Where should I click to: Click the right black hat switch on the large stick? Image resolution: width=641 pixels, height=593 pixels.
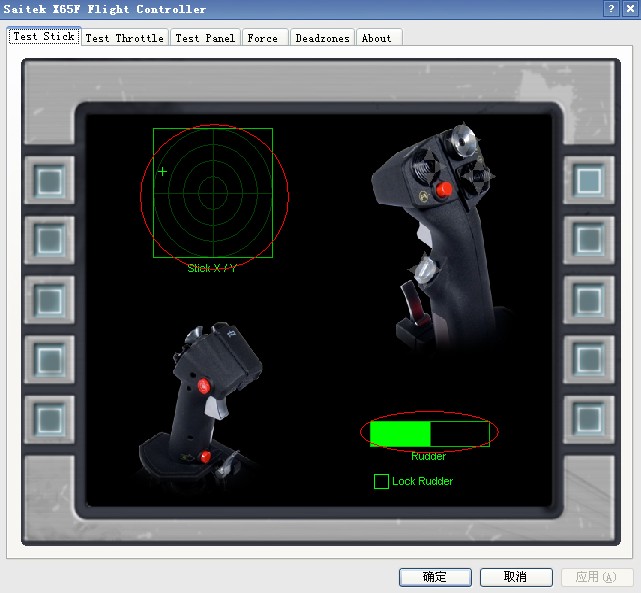coord(477,177)
